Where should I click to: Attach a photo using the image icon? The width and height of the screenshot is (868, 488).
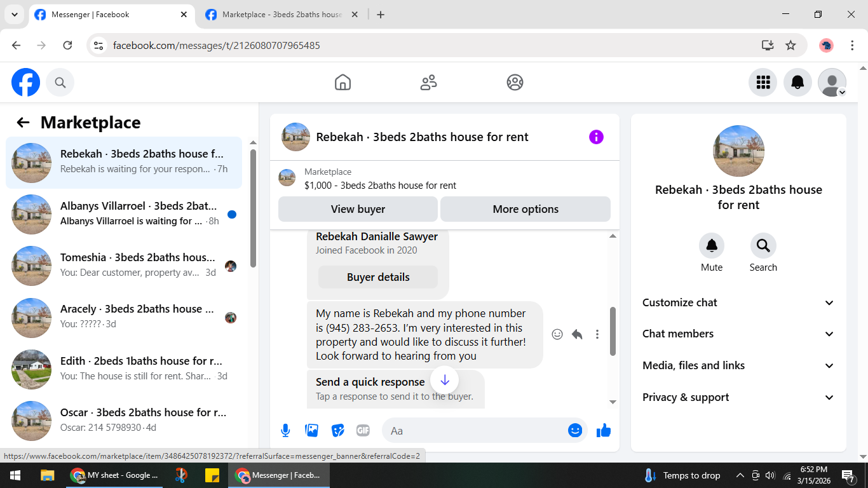312,431
